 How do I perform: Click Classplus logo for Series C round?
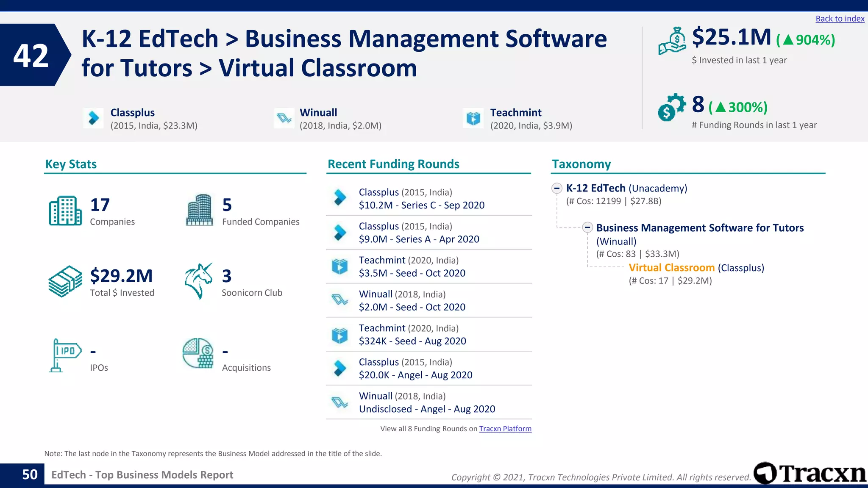click(339, 197)
